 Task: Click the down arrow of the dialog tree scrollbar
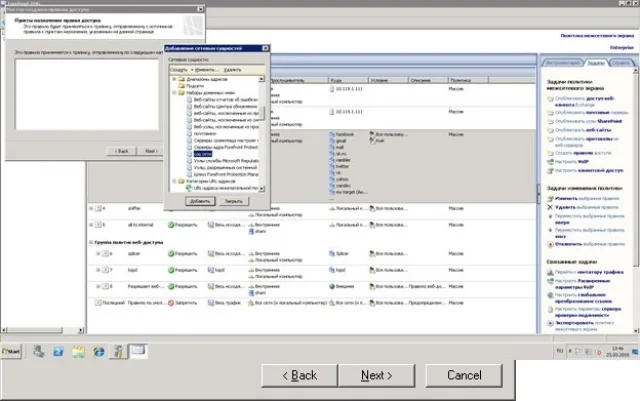(262, 189)
